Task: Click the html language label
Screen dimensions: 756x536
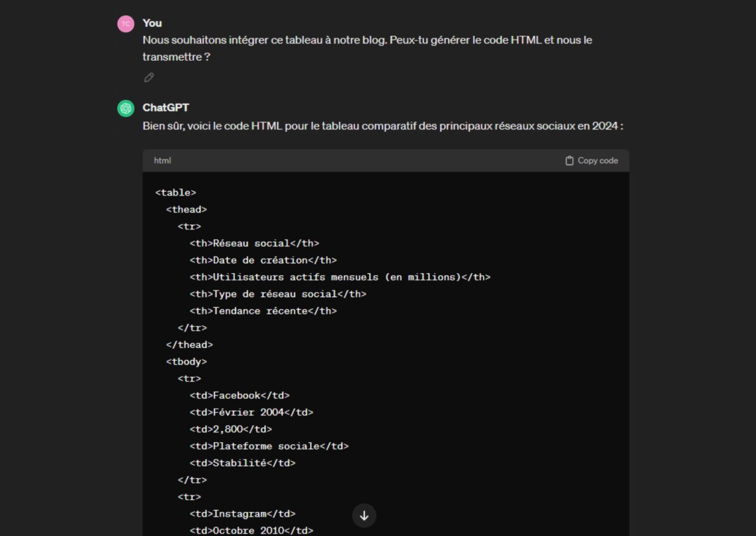Action: click(162, 160)
